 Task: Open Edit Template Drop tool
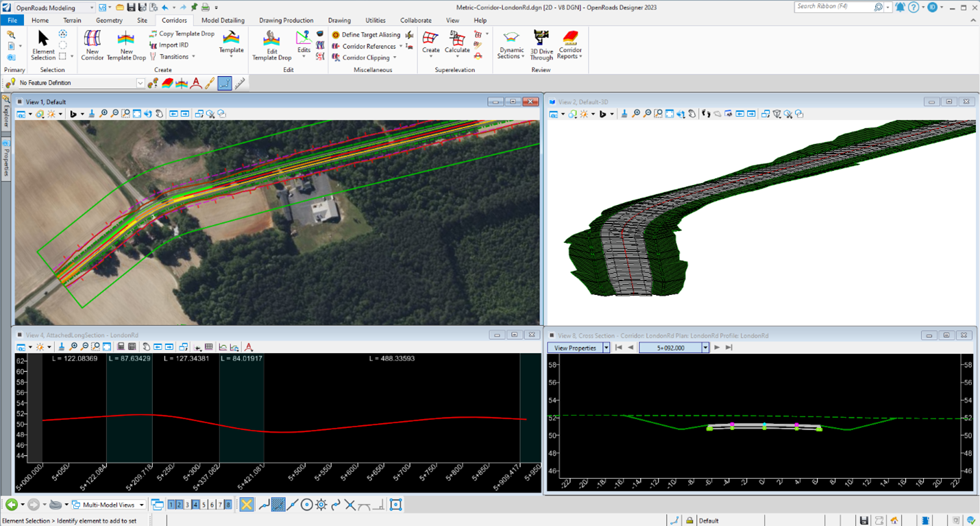point(271,45)
